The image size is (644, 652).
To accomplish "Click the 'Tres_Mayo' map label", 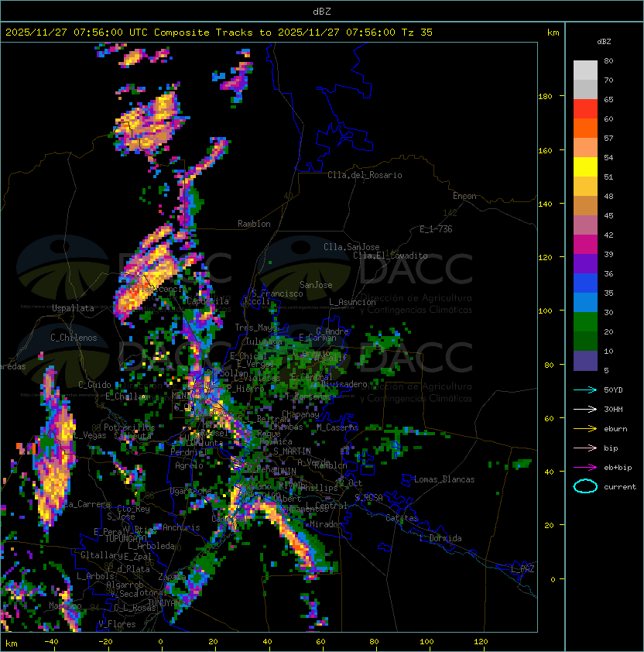I will point(255,328).
